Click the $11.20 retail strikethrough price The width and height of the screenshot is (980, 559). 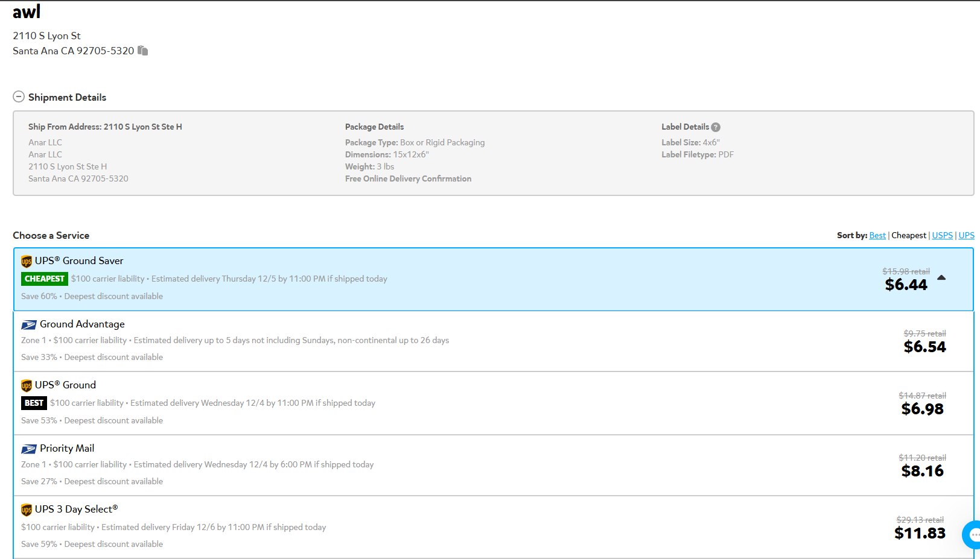coord(922,458)
